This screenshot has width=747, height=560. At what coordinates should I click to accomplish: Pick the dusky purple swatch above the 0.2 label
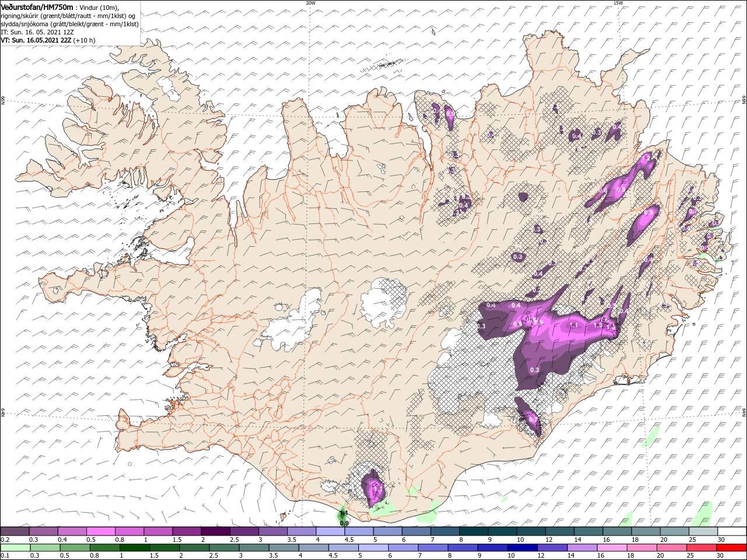15,531
